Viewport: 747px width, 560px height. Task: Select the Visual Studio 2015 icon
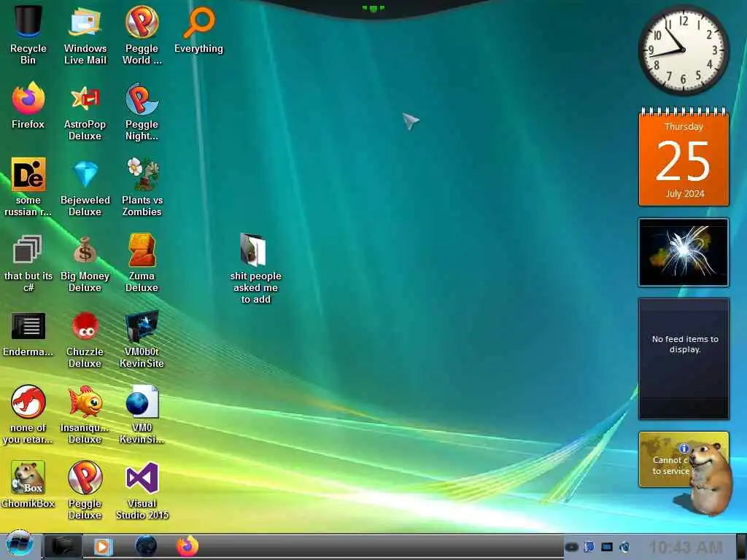tap(142, 489)
